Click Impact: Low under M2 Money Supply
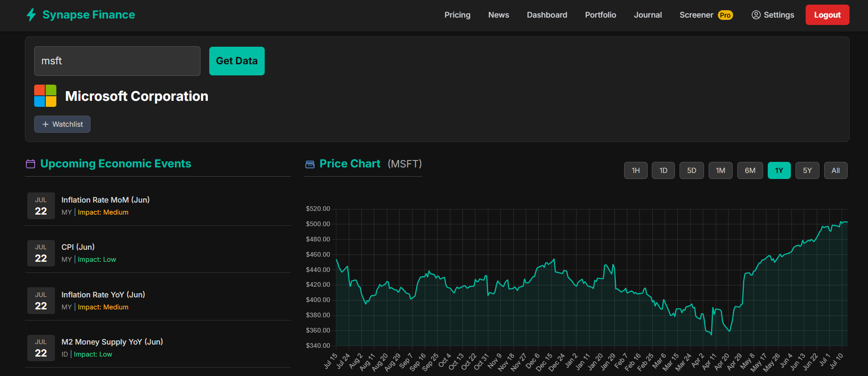Viewport: 868px width, 376px height. coord(93,354)
